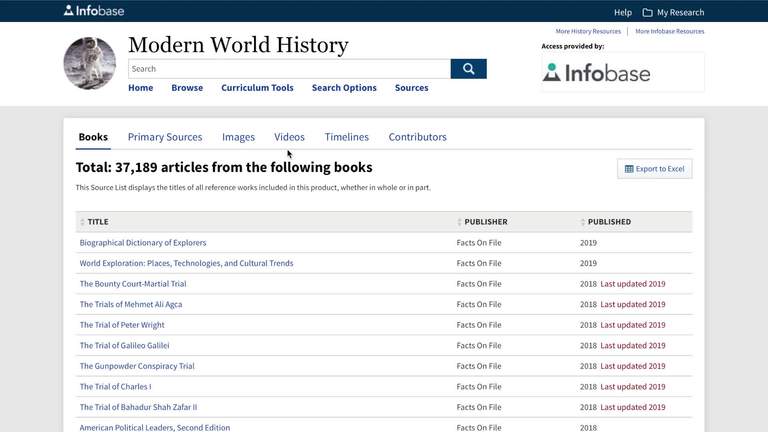768x432 pixels.
Task: Select the Timelines tab
Action: click(x=346, y=137)
